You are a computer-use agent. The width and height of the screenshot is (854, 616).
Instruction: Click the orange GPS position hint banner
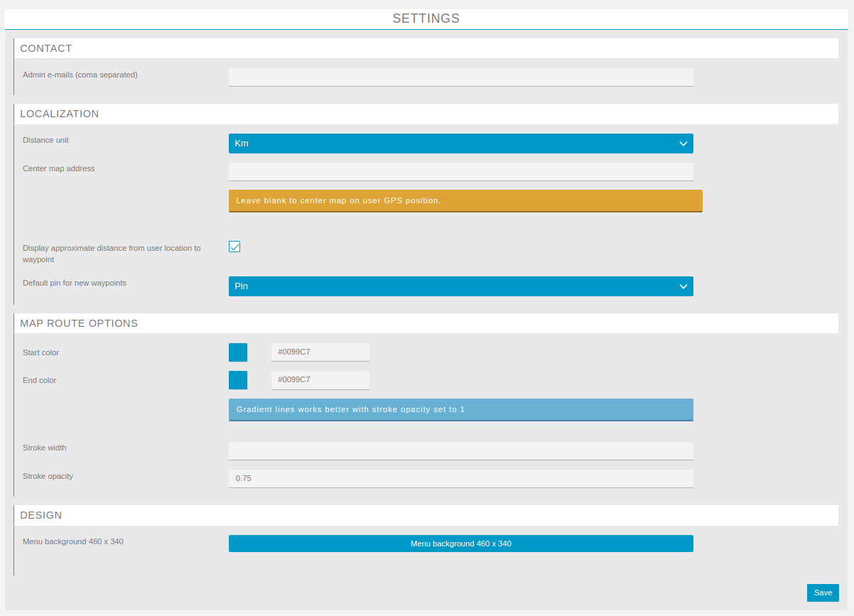(465, 200)
